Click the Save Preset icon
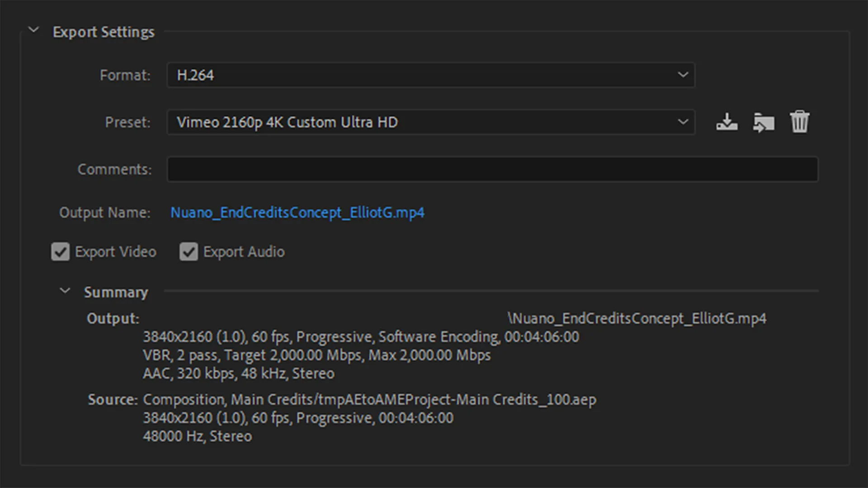The height and width of the screenshot is (488, 868). 726,122
